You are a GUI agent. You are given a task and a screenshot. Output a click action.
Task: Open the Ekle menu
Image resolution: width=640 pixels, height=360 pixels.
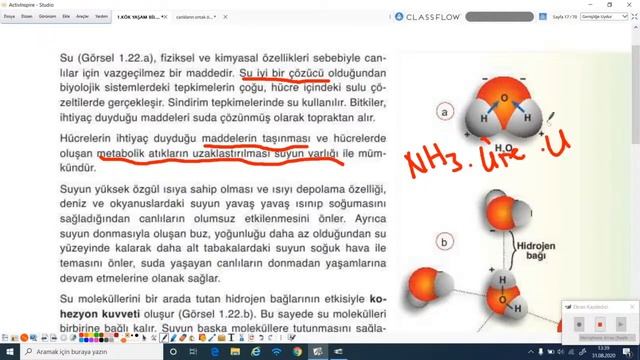66,17
